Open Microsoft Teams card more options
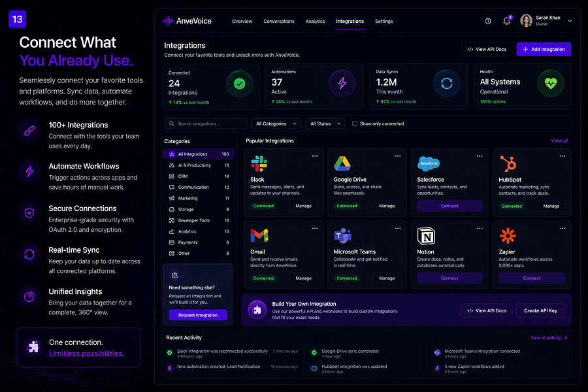 click(397, 228)
